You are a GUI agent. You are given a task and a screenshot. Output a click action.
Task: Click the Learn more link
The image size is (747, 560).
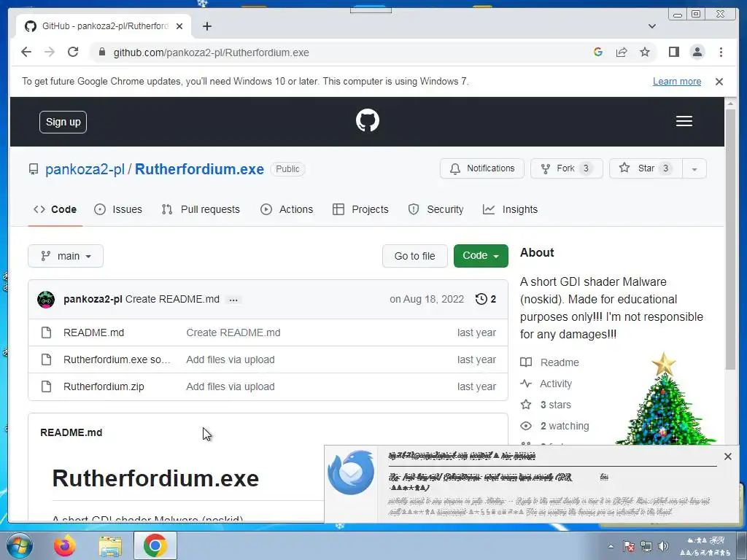tap(676, 82)
